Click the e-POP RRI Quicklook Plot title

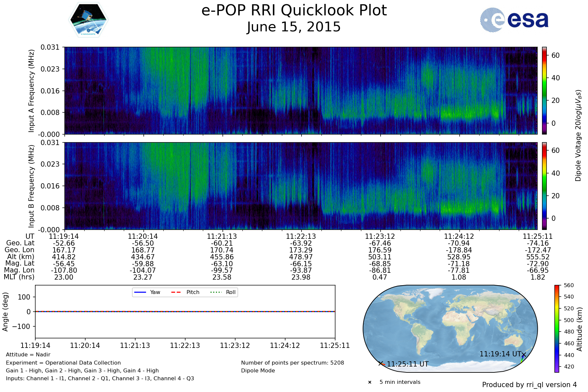tap(294, 10)
